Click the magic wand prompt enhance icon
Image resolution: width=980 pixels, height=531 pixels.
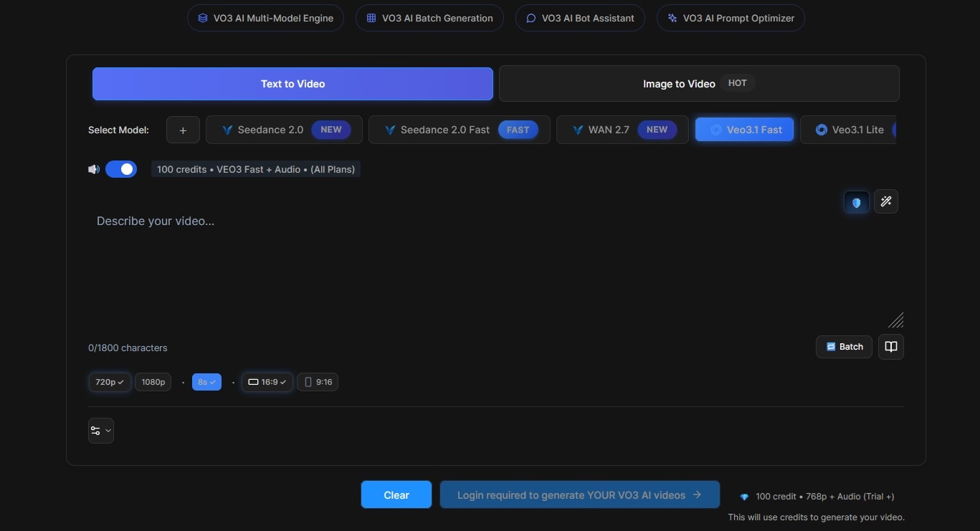tap(886, 202)
